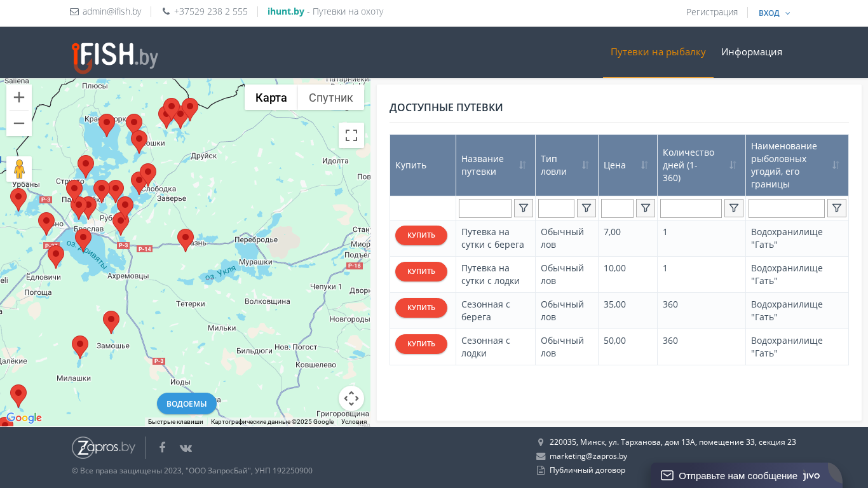Viewport: 868px width, 488px height.
Task: Buy Путевка на сутки с лодки
Action: click(421, 271)
